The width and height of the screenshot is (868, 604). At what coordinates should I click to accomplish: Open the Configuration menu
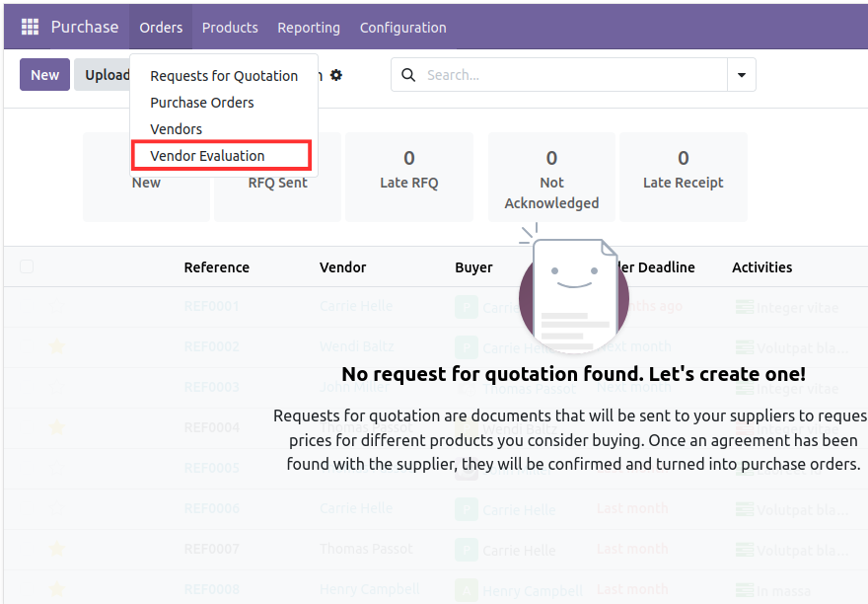pyautogui.click(x=403, y=28)
